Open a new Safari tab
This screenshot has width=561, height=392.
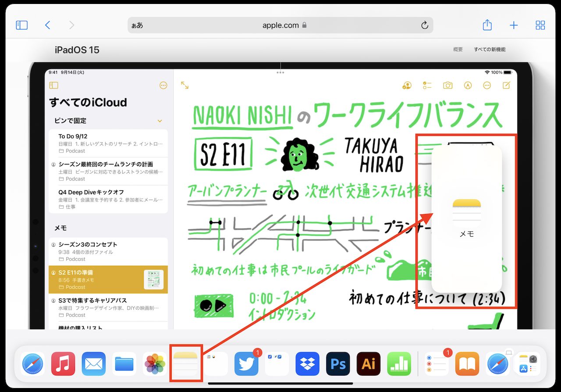514,25
